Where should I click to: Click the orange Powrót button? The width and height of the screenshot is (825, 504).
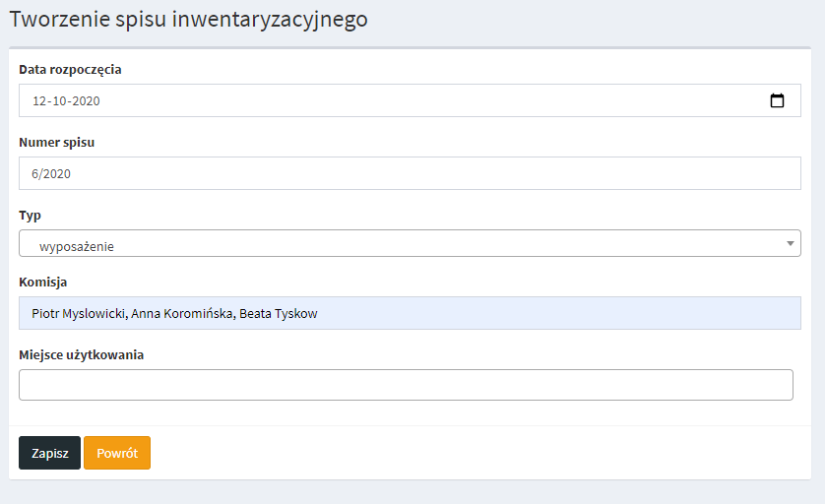point(117,453)
